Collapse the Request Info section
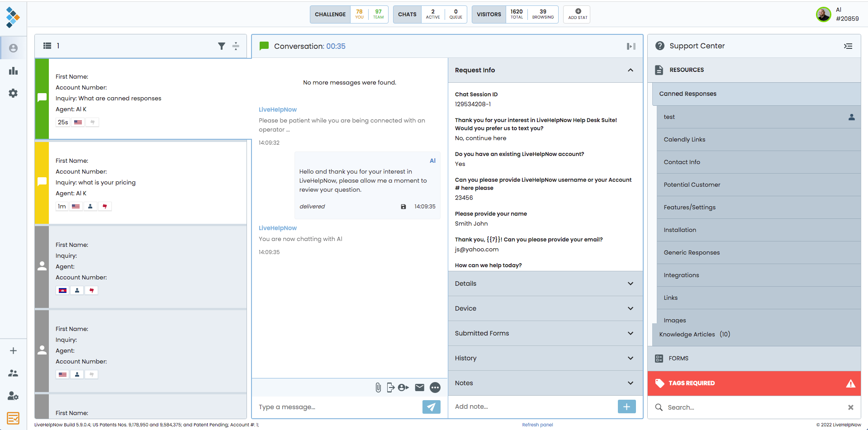Viewport: 868px width, 430px height. point(630,70)
